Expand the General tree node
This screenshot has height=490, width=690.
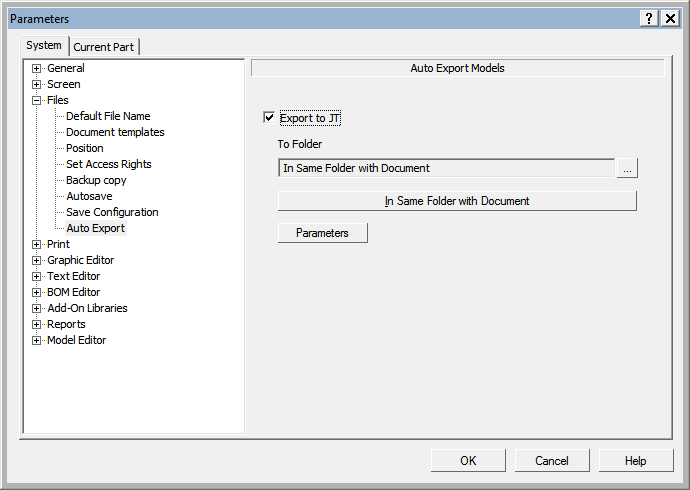click(37, 68)
